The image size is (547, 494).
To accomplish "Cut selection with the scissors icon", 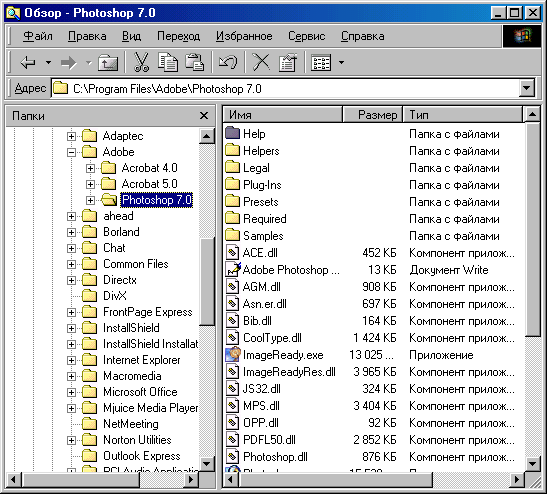I will [x=141, y=62].
